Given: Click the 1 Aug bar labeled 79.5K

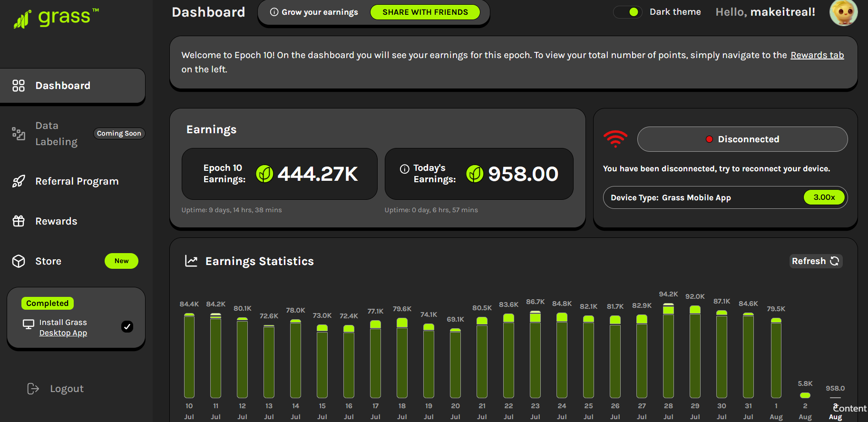Looking at the screenshot, I should point(776,358).
